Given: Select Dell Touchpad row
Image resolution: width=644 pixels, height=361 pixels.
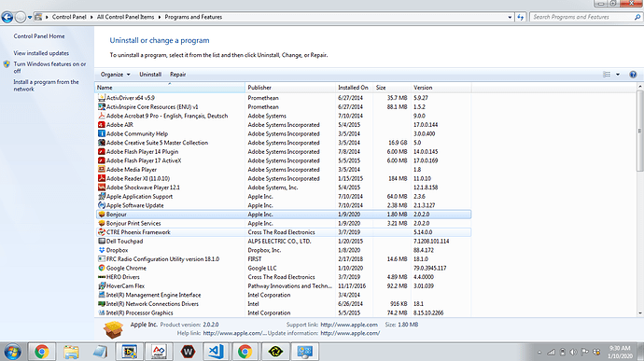Looking at the screenshot, I should pyautogui.click(x=284, y=241).
